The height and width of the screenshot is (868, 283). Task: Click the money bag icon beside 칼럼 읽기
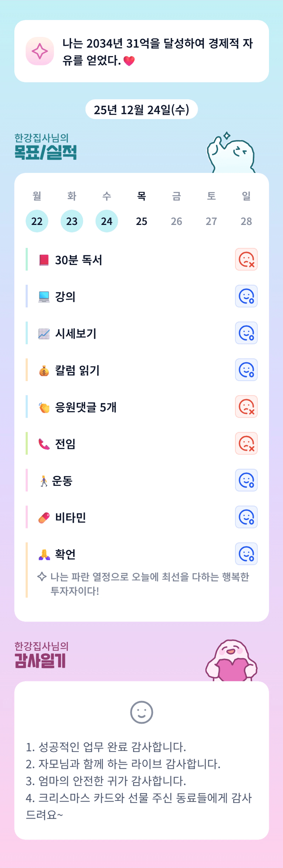pyautogui.click(x=44, y=370)
